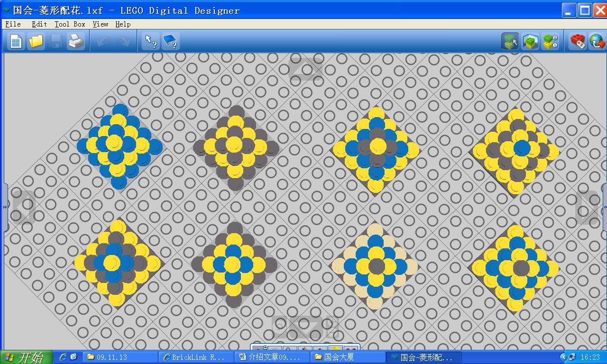607x364 pixels.
Task: Open the help book
Action: pos(171,42)
